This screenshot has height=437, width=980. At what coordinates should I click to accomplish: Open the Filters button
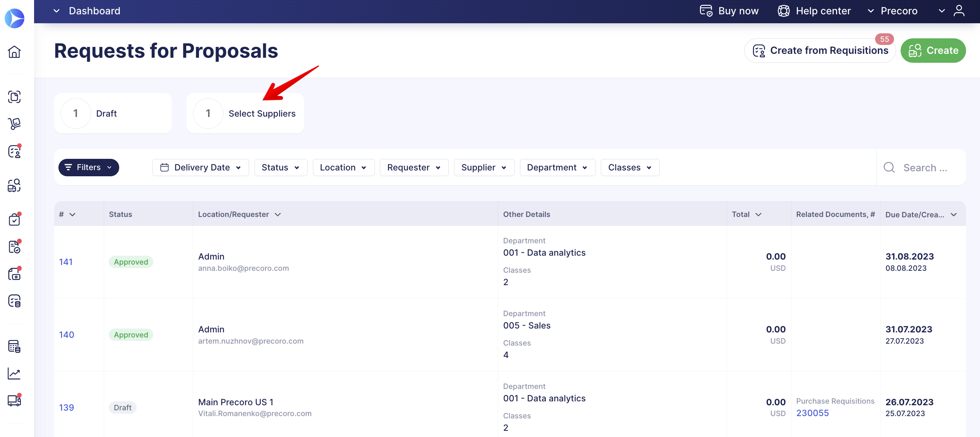pos(89,167)
